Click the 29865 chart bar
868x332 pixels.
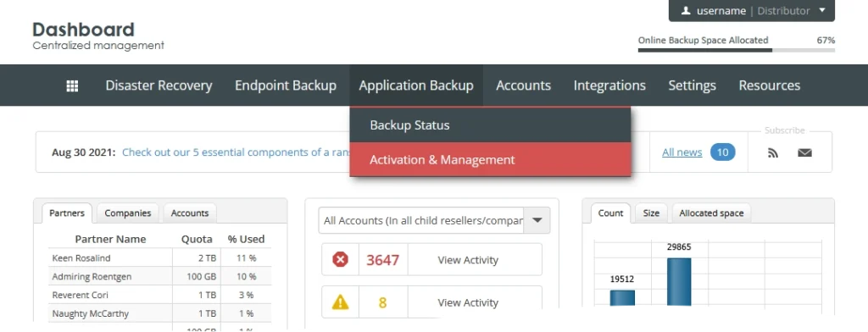[x=679, y=282]
